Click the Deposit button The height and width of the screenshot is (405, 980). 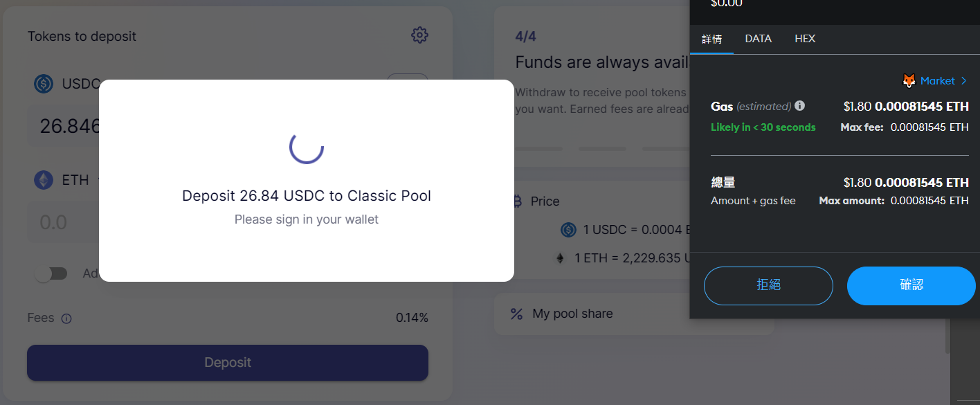(x=228, y=362)
